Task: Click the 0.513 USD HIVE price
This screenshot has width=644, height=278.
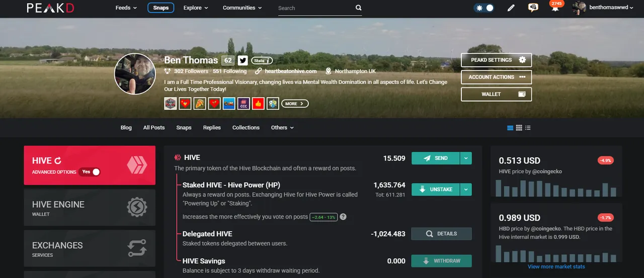Action: tap(520, 161)
